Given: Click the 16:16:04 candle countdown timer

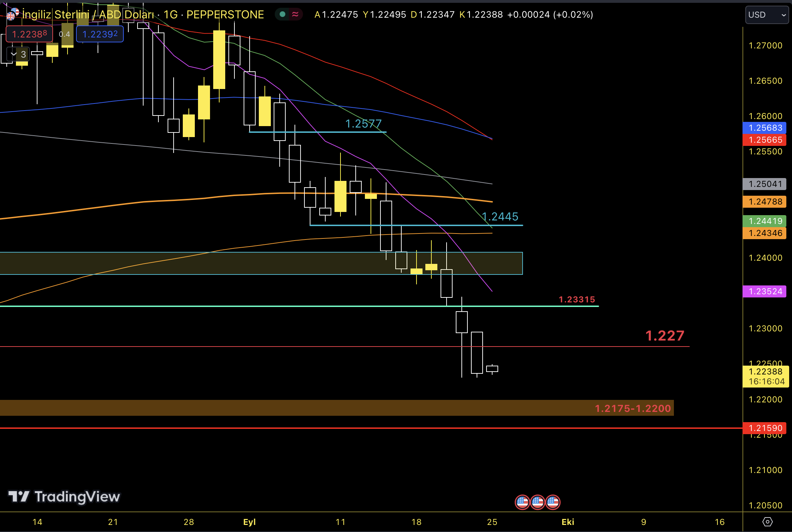Looking at the screenshot, I should 767,382.
